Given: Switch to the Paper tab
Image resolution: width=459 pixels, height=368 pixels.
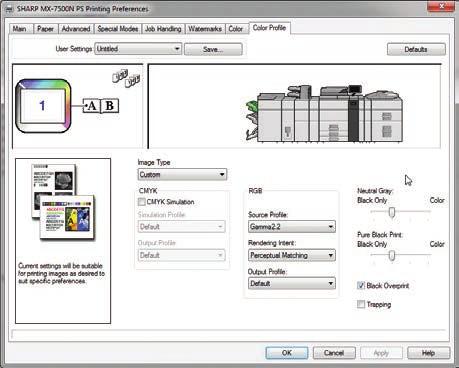Looking at the screenshot, I should 45,29.
